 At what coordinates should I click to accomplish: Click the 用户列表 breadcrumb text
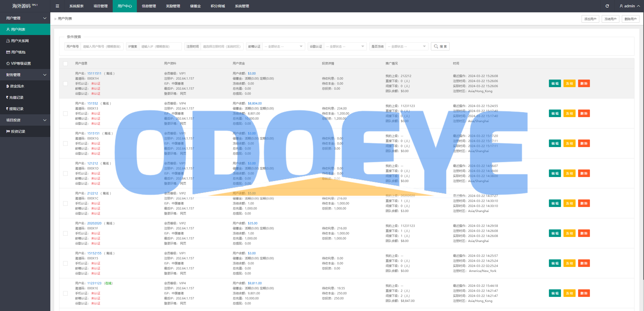pos(65,19)
